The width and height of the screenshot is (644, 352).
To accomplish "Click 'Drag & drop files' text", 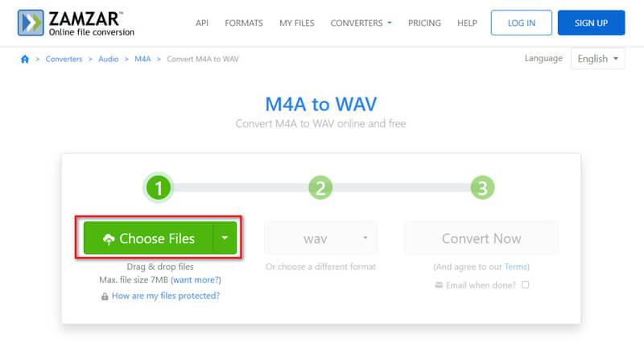I will 160,267.
